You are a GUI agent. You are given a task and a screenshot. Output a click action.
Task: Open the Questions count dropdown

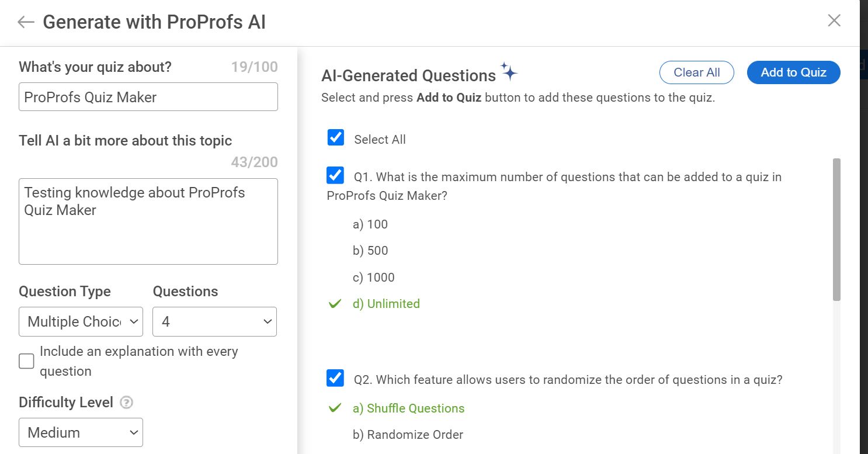point(214,322)
